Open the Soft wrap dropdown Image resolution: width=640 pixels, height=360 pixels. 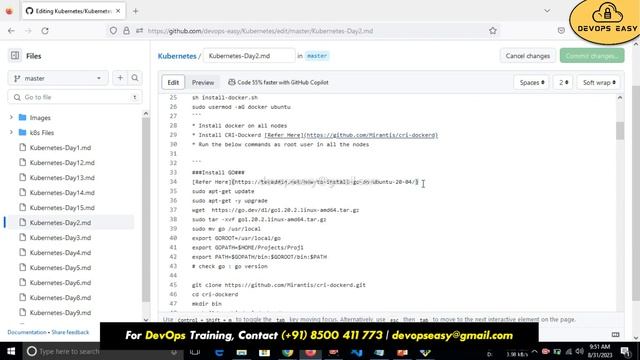coord(598,82)
